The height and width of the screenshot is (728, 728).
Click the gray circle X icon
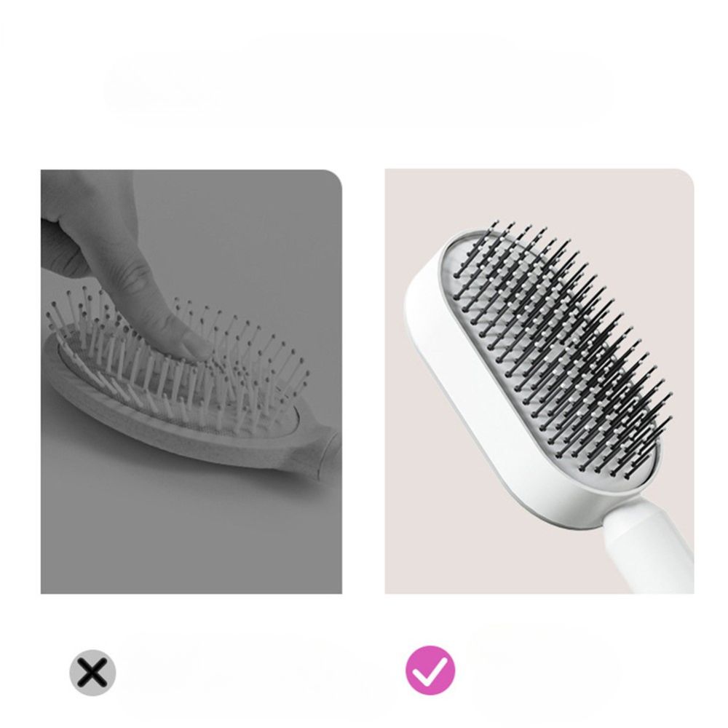(x=92, y=672)
